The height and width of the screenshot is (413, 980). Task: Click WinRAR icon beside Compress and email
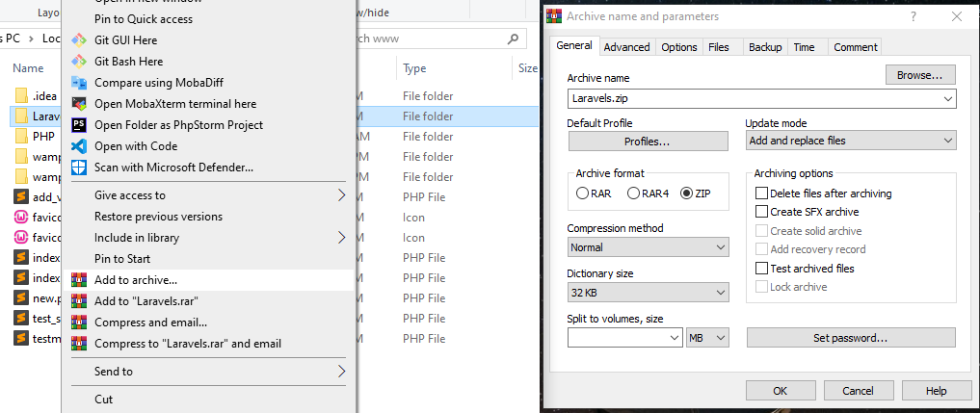pos(79,323)
